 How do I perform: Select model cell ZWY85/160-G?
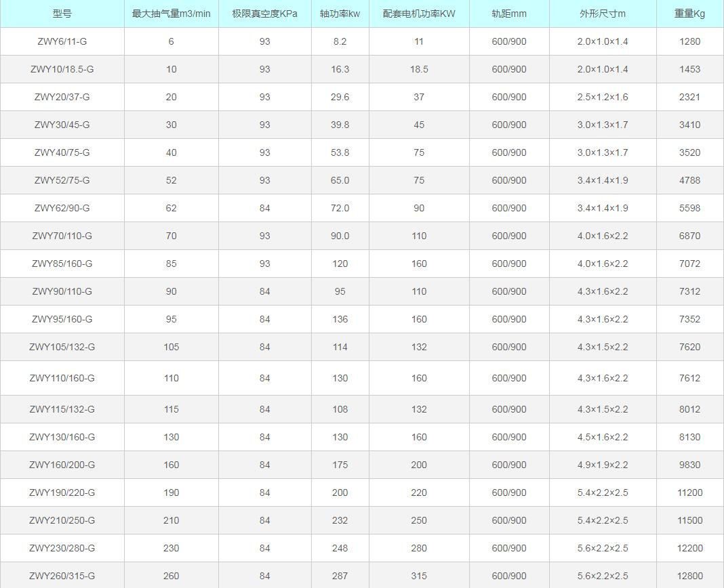62,264
